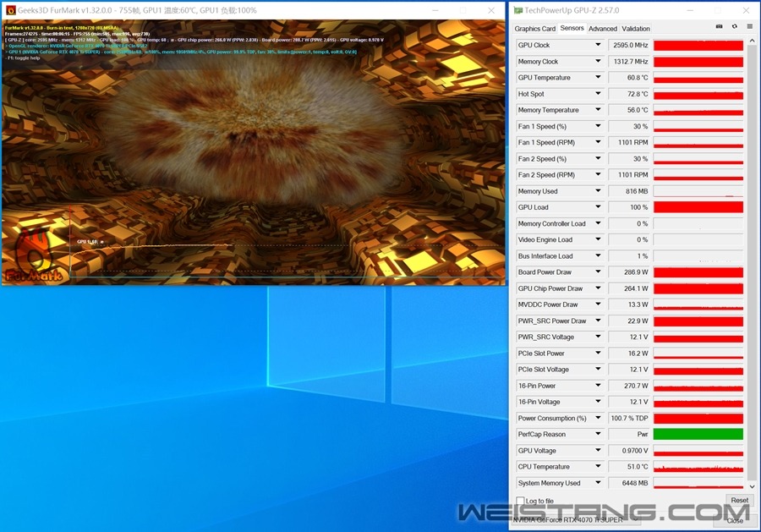The image size is (761, 532).
Task: Open the Fan 2 Speed (RPM) dropdown
Action: pos(598,175)
